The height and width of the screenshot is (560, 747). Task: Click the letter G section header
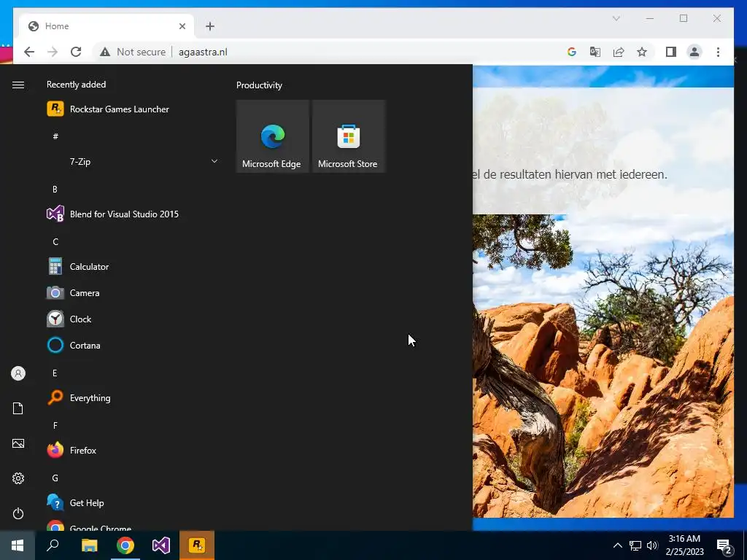55,478
